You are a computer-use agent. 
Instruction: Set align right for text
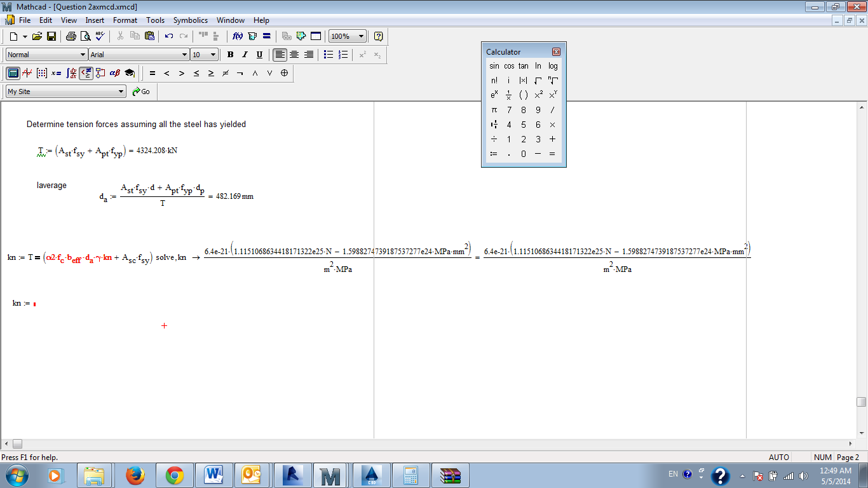click(x=309, y=55)
